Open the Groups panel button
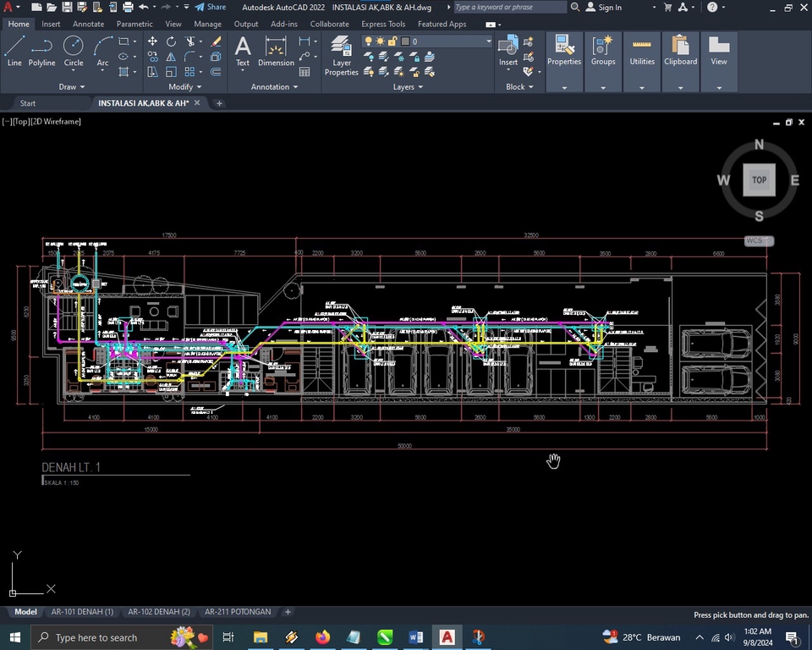The width and height of the screenshot is (812, 650). click(x=603, y=51)
